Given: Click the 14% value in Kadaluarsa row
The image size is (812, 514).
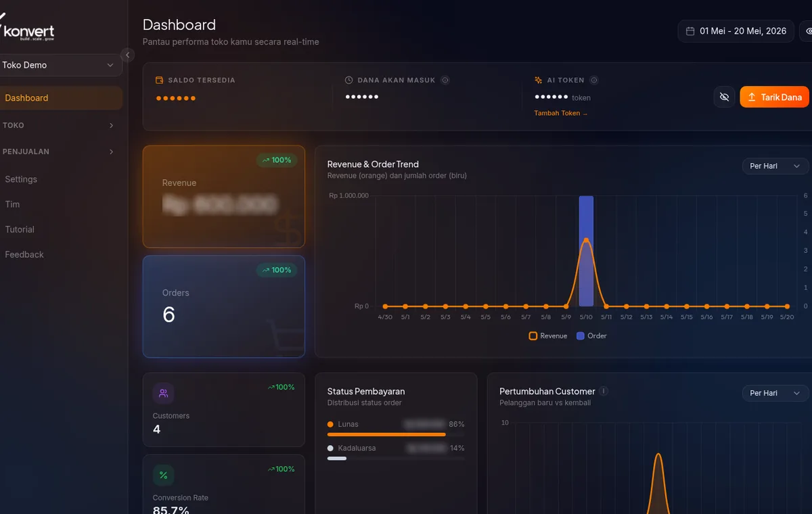Looking at the screenshot, I should tap(457, 448).
